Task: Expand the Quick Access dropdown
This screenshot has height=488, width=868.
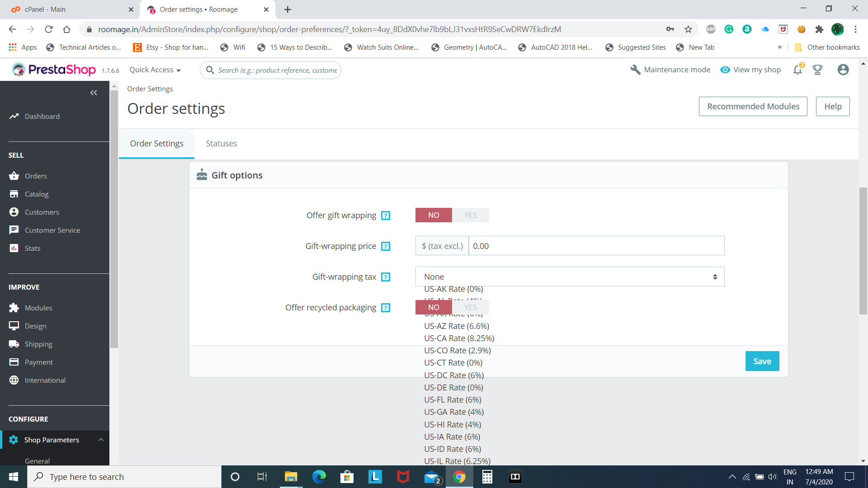Action: click(x=155, y=70)
